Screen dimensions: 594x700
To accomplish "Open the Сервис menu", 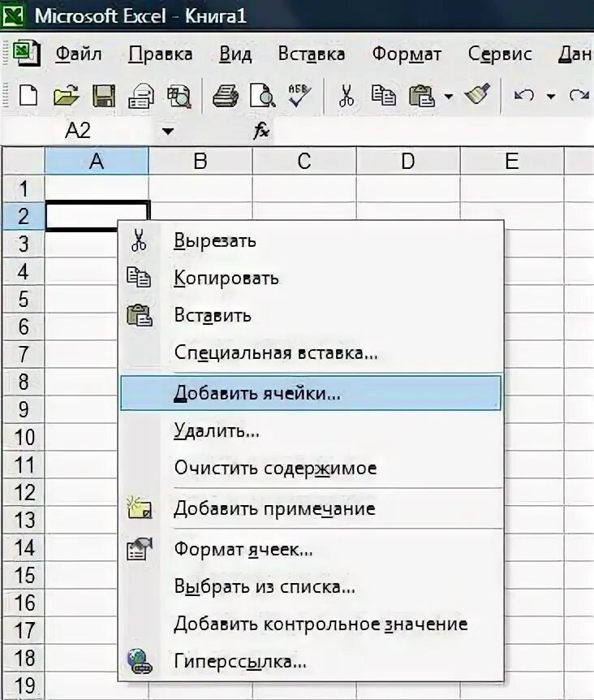I will click(500, 54).
